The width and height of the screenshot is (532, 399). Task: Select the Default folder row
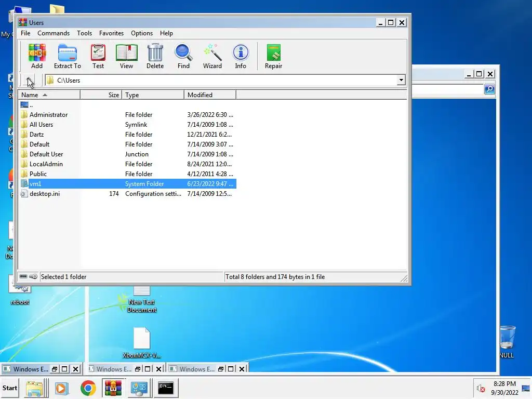(128, 144)
